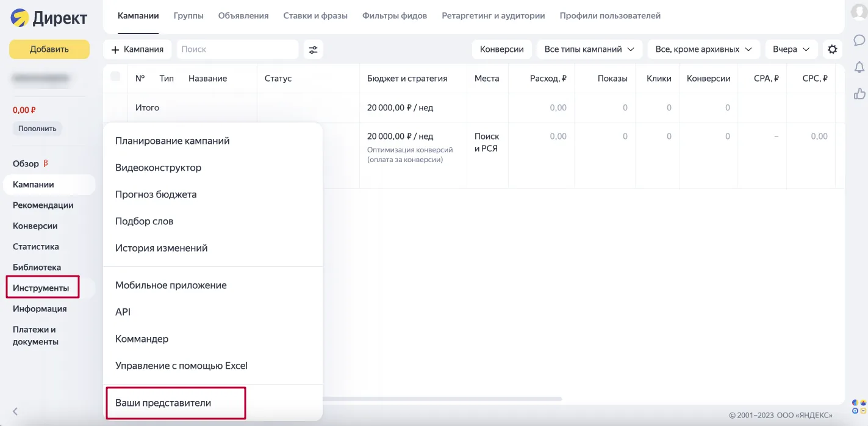The width and height of the screenshot is (868, 426).
Task: Open Платежи и документы in sidebar
Action: (35, 336)
